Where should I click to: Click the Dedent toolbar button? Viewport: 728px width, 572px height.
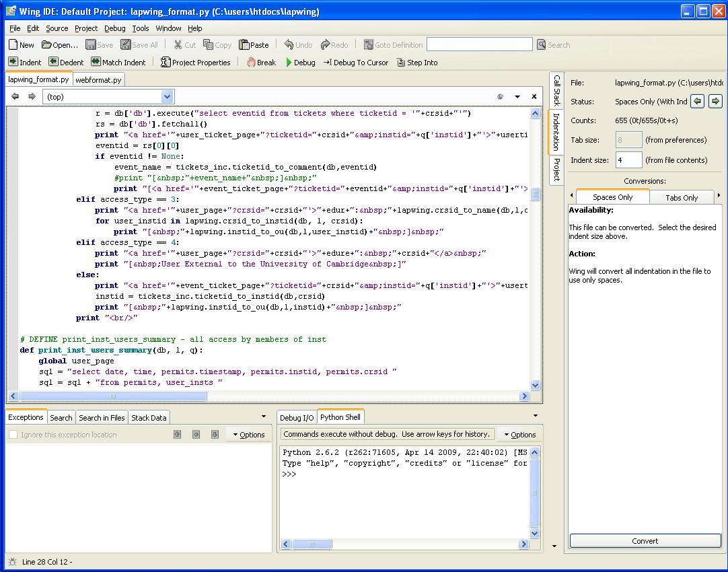click(x=66, y=62)
